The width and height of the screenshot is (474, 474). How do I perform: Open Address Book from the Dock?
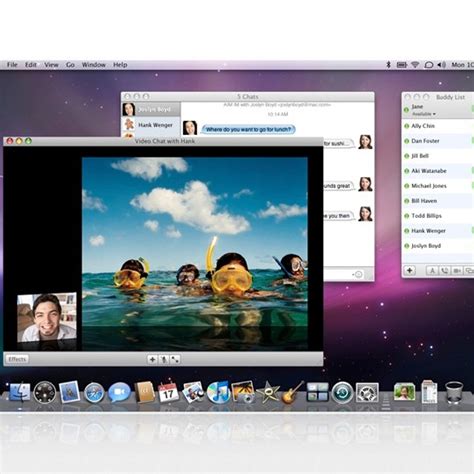click(x=144, y=392)
